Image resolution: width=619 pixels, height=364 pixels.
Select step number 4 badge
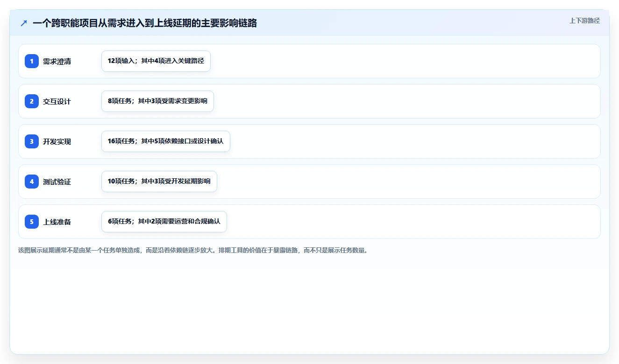click(x=32, y=182)
